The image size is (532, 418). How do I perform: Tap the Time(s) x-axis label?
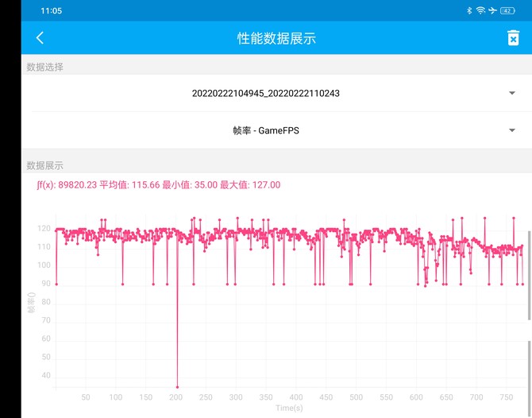(289, 408)
